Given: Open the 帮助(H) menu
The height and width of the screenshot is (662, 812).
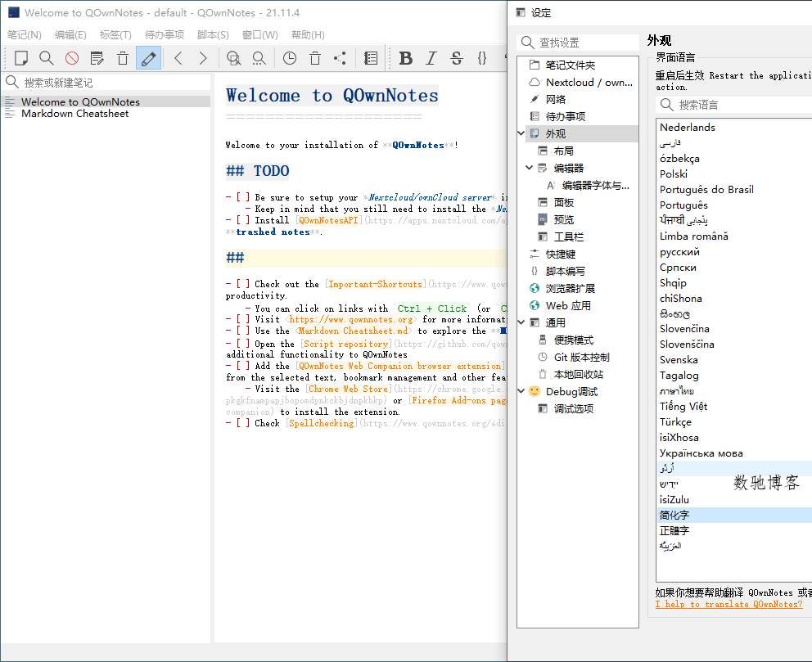Looking at the screenshot, I should pyautogui.click(x=308, y=34).
